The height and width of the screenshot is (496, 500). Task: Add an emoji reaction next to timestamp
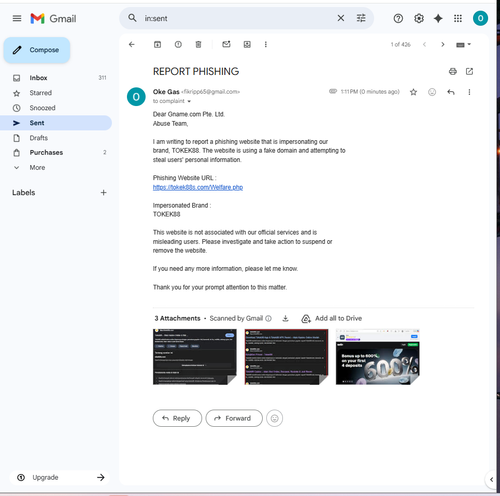coord(432,92)
